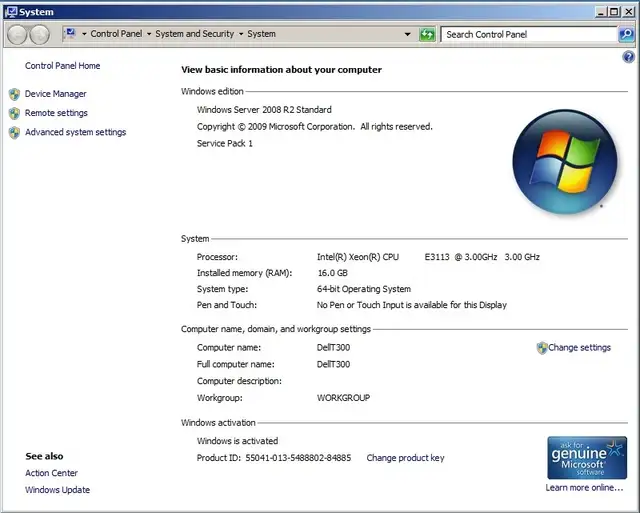640x513 pixels.
Task: Click the shield icon beside Device Manager
Action: click(x=14, y=94)
